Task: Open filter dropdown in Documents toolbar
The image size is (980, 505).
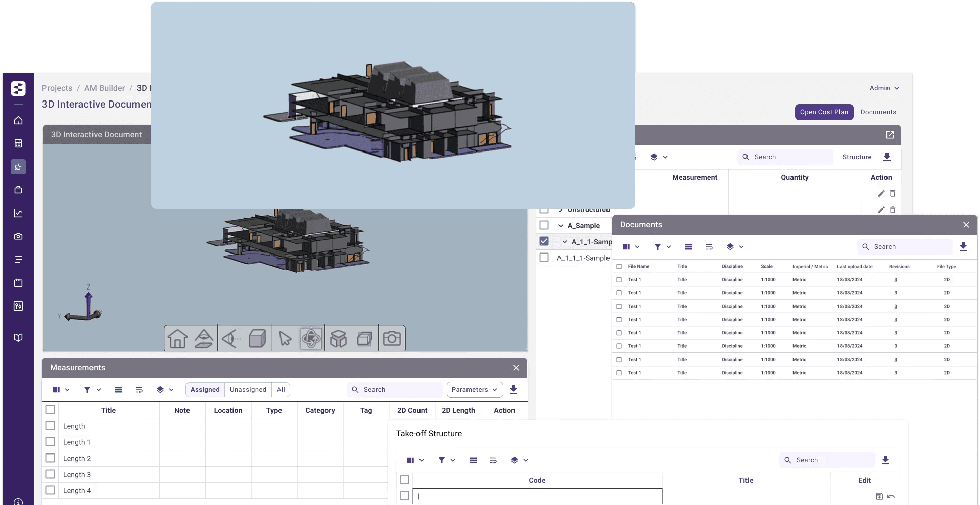Action: coord(663,247)
